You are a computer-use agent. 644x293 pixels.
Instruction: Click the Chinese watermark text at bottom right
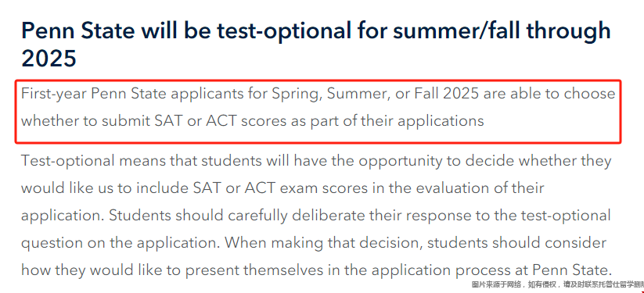(558, 284)
